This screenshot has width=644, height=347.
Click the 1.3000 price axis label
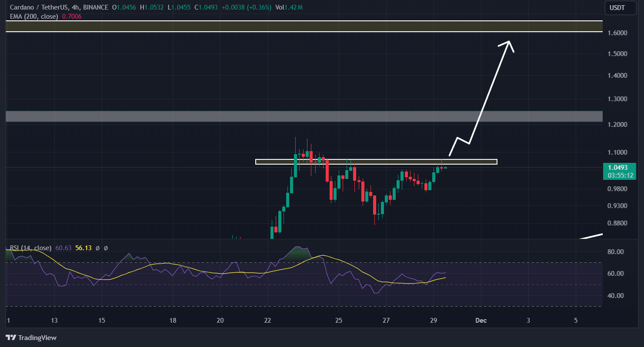tap(617, 99)
